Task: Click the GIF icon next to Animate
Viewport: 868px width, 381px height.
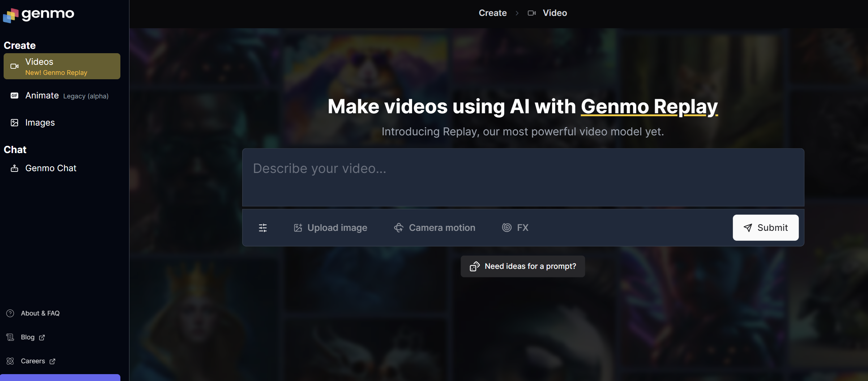Action: [14, 96]
